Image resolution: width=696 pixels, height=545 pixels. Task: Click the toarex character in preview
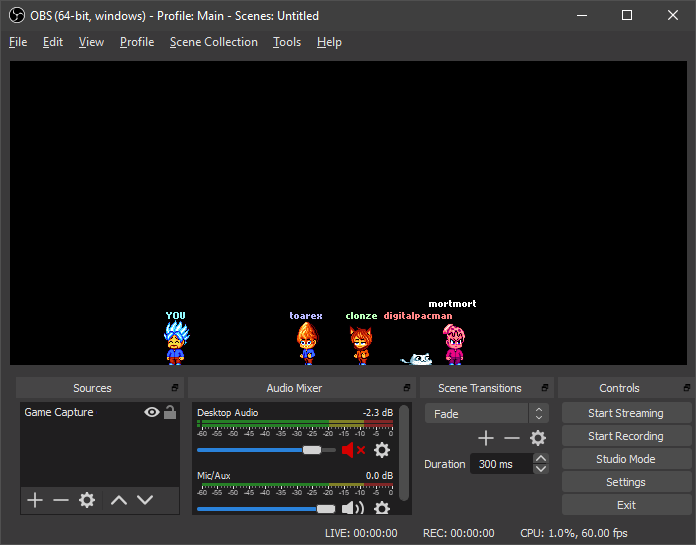point(307,343)
